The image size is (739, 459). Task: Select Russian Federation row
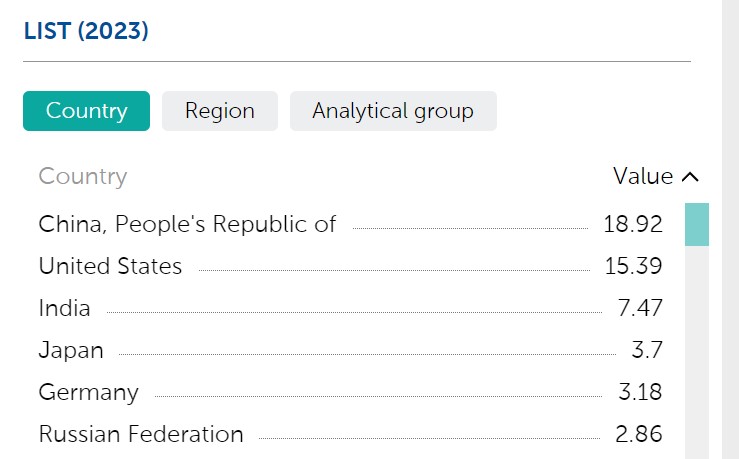coord(350,434)
